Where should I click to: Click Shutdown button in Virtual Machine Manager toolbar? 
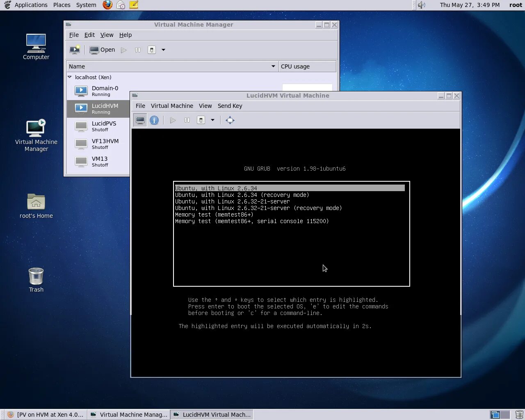coord(151,50)
